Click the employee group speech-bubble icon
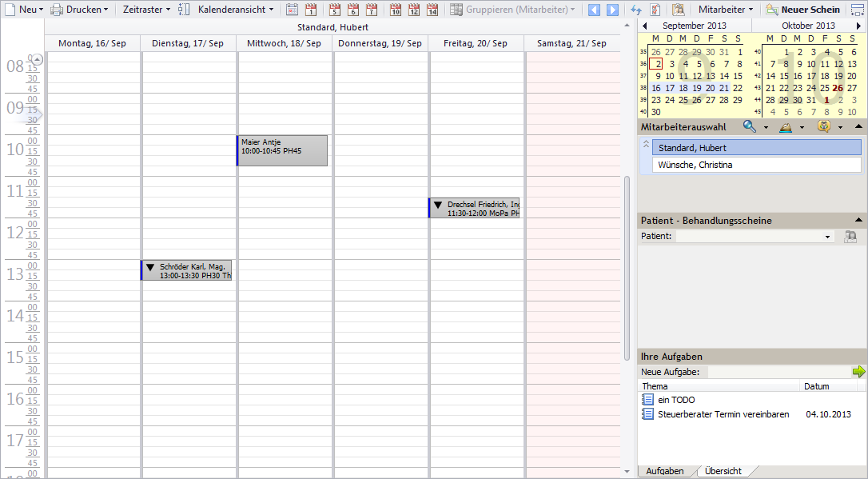The image size is (868, 479). pyautogui.click(x=824, y=126)
